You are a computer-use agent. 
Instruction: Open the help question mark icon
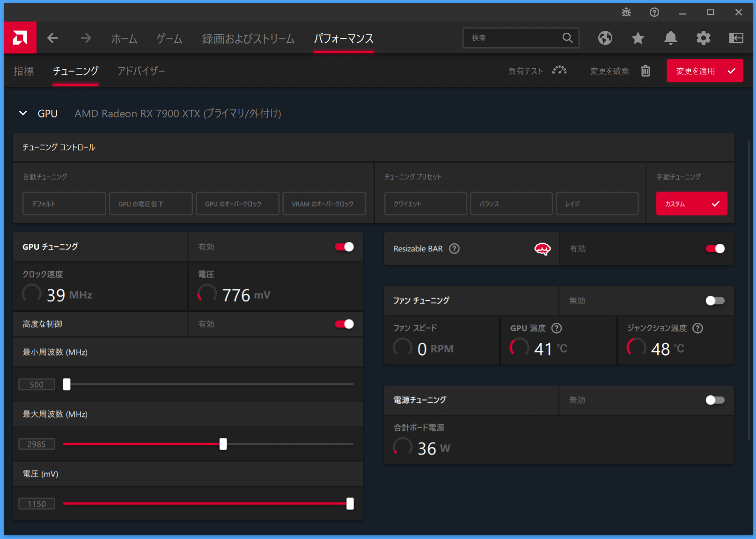click(654, 12)
